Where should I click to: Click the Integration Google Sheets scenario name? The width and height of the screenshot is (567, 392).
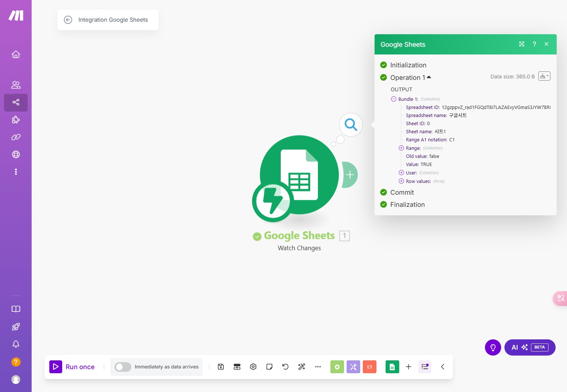coord(113,20)
